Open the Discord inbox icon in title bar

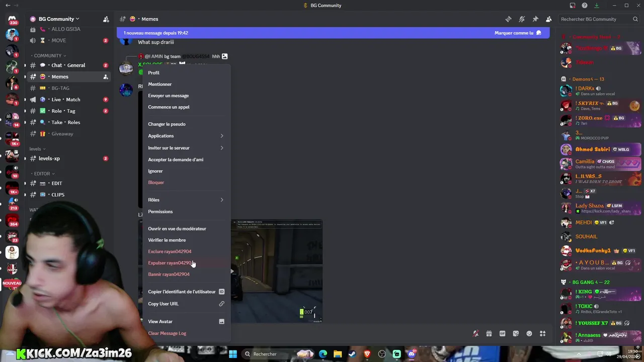(x=573, y=6)
